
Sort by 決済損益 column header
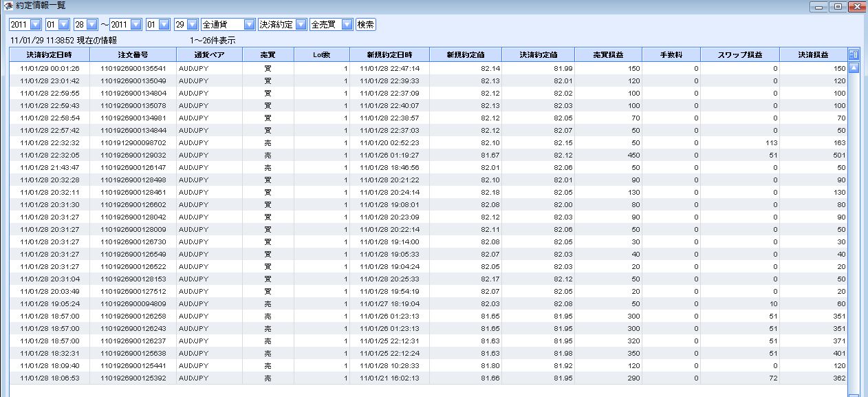click(x=814, y=54)
